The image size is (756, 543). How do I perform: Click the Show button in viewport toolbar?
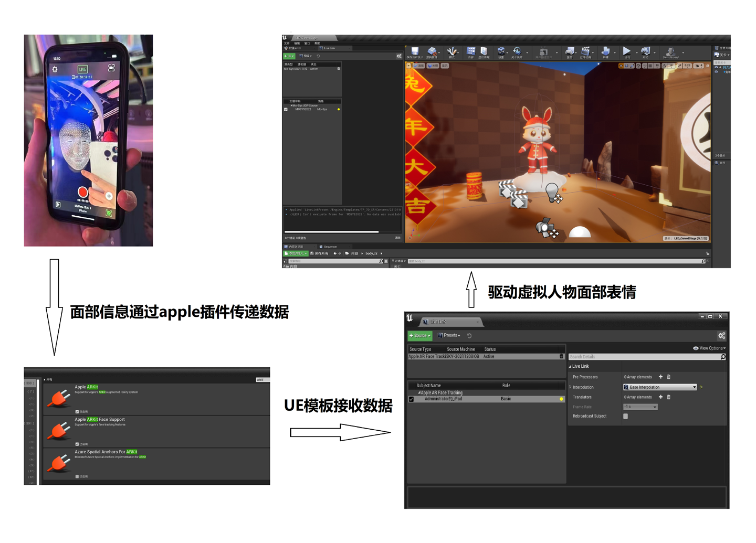click(445, 66)
